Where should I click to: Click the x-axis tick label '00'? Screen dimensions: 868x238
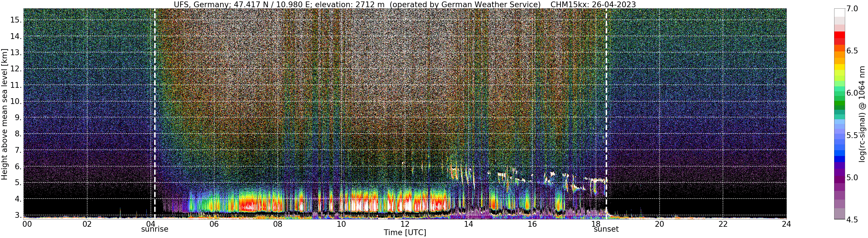click(x=27, y=224)
